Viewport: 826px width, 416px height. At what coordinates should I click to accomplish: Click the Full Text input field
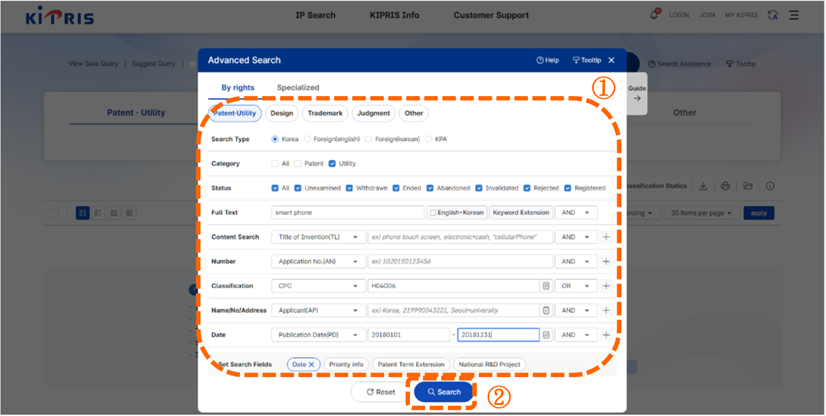[347, 213]
